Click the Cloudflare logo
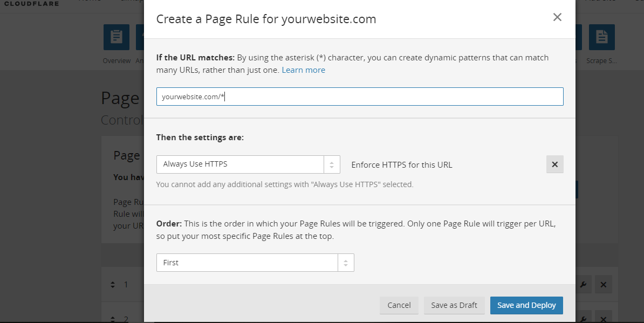Viewport: 644px width, 323px height. click(32, 3)
